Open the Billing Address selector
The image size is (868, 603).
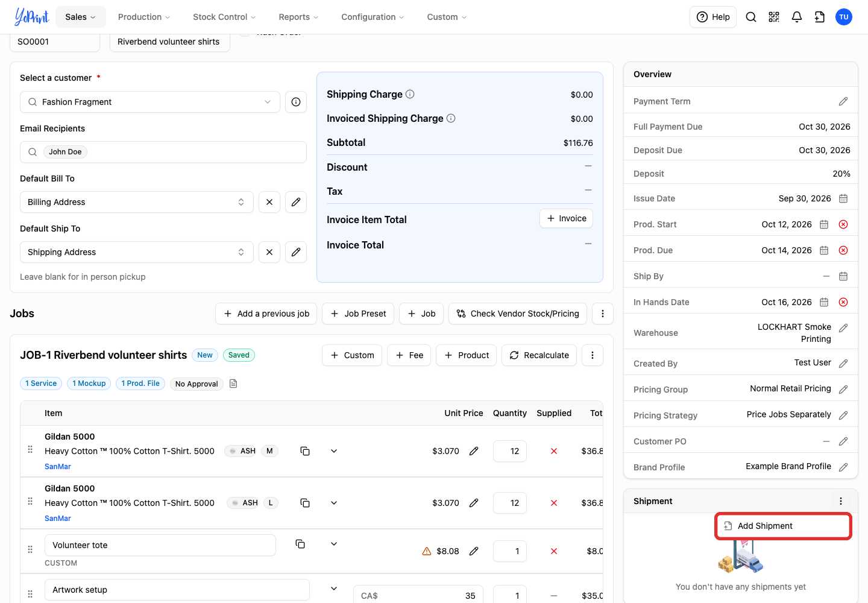[x=137, y=202]
